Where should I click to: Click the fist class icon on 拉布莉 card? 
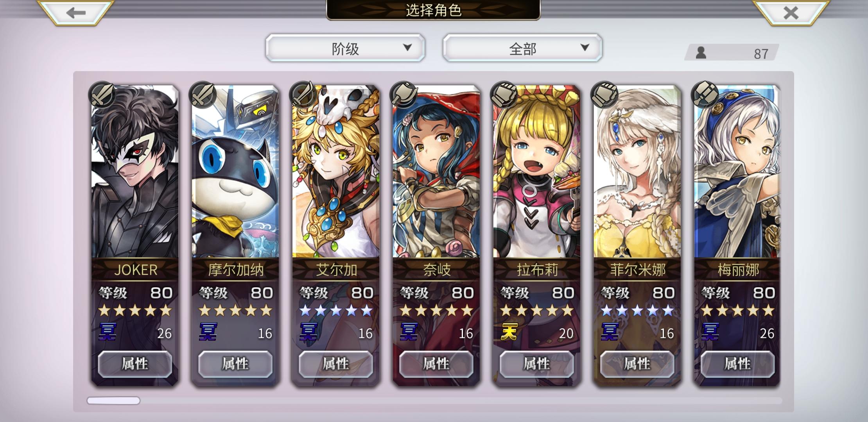tap(504, 95)
